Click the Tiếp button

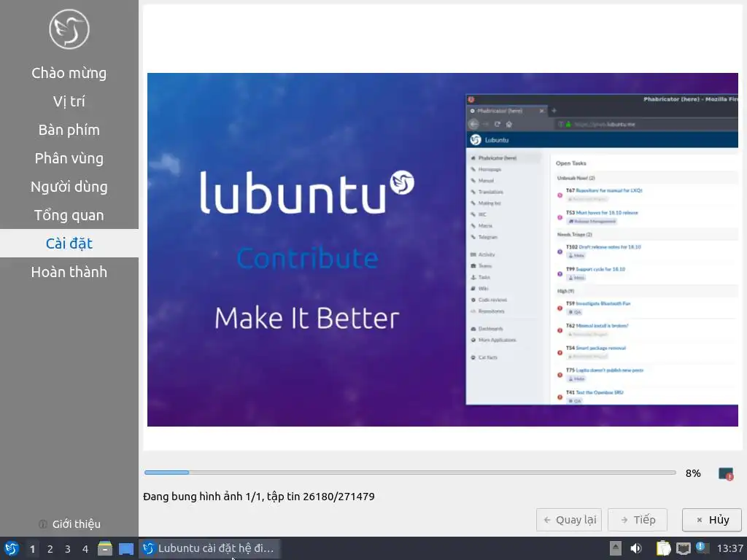tap(638, 520)
